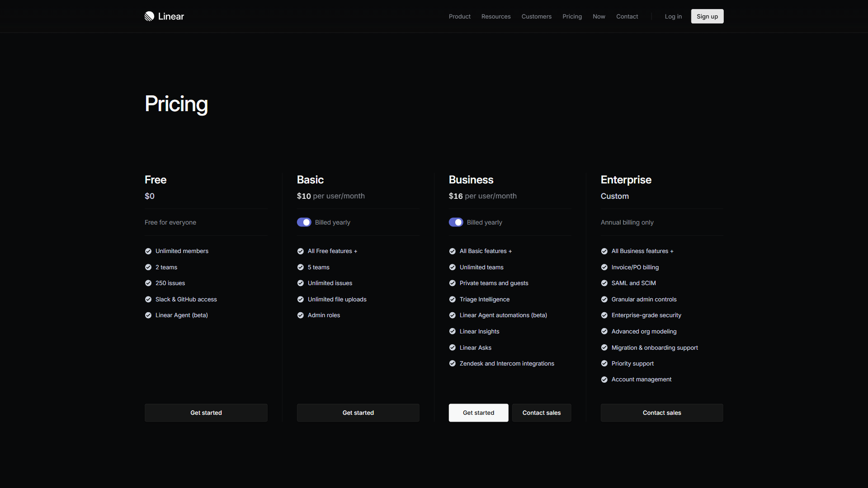Screen dimensions: 868x488
Task: Click the Annual billing only text
Action: [x=627, y=222]
